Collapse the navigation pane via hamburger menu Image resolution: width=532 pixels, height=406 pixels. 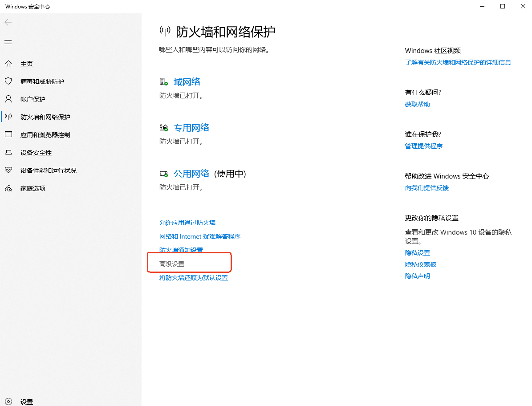point(8,42)
